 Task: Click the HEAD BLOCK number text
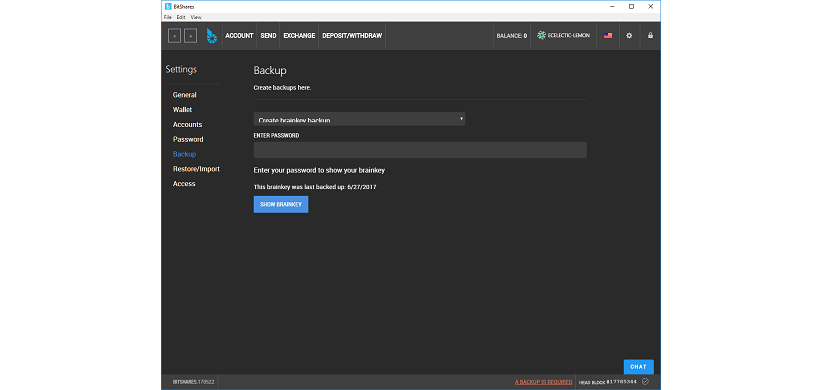(x=622, y=382)
